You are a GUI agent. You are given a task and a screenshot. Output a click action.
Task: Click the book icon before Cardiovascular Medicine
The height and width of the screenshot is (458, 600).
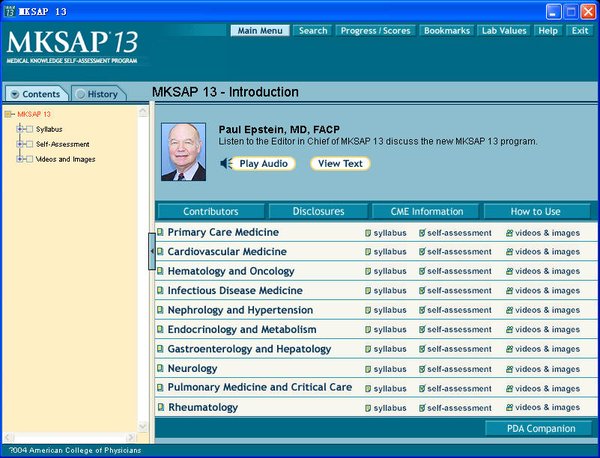click(x=160, y=251)
